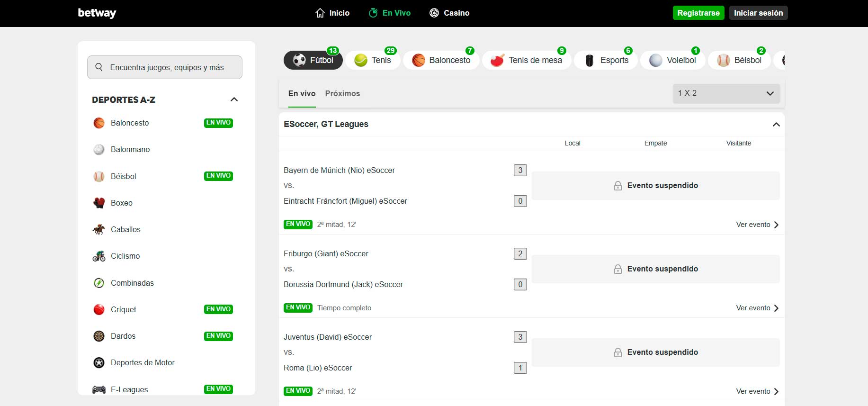This screenshot has height=406, width=868.
Task: Click the E-Leagues gamepad icon
Action: (x=99, y=389)
